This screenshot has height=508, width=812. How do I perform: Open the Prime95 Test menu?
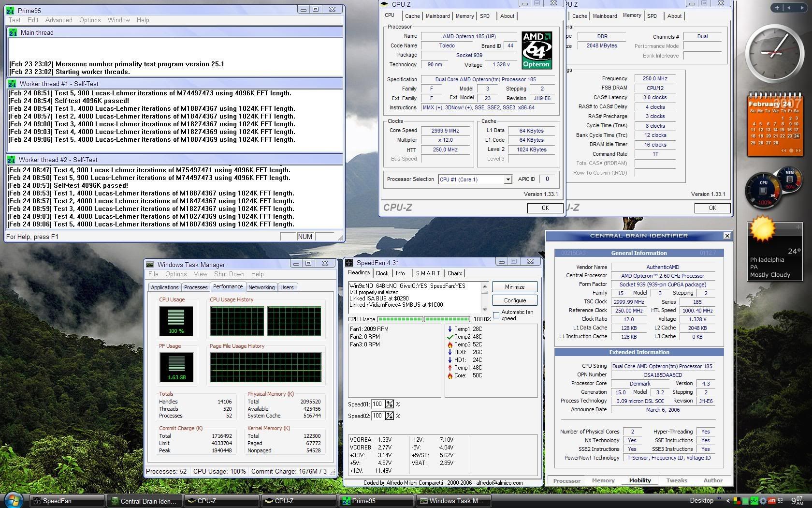point(14,20)
